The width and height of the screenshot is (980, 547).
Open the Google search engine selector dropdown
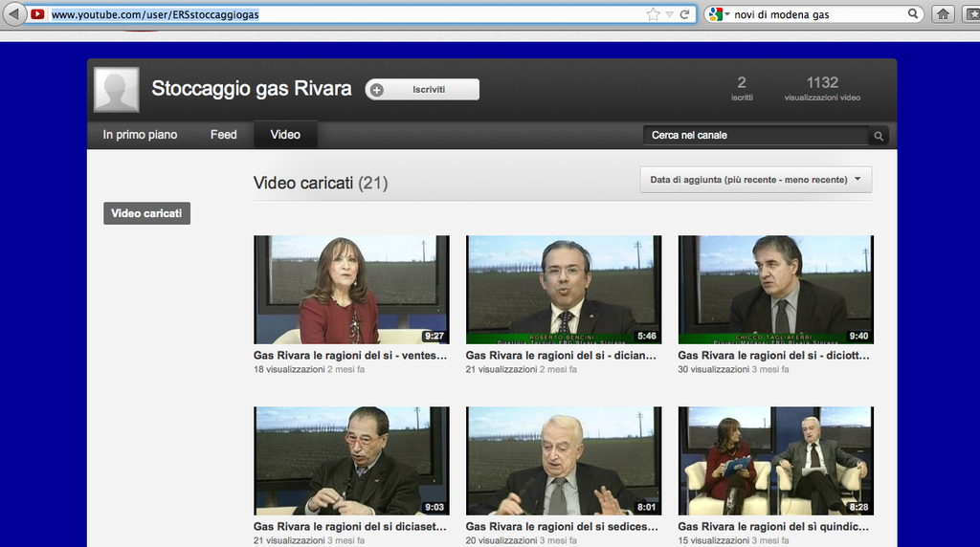718,14
